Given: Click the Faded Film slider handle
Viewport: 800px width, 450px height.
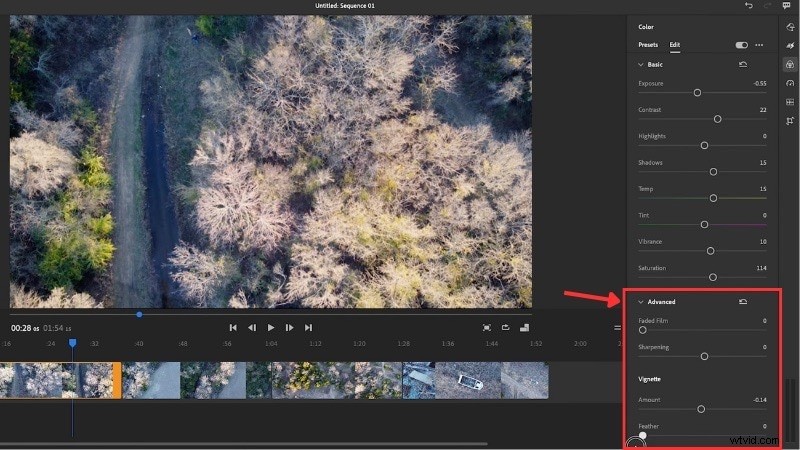Looking at the screenshot, I should click(642, 330).
